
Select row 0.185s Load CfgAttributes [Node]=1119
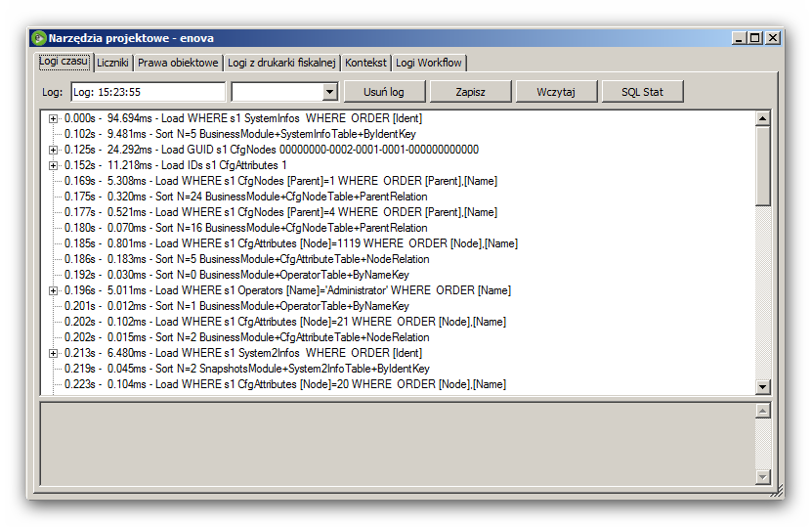point(291,243)
